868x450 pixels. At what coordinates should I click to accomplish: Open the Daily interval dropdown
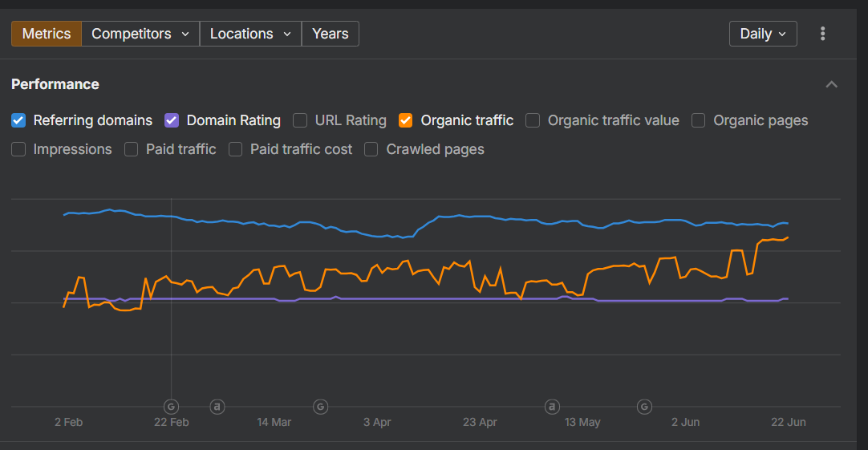pyautogui.click(x=762, y=34)
